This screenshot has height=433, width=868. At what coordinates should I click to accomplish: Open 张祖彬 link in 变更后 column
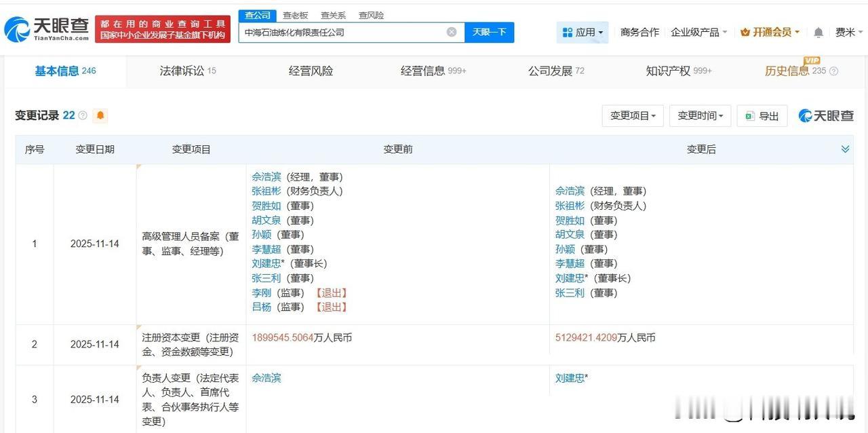pyautogui.click(x=570, y=206)
